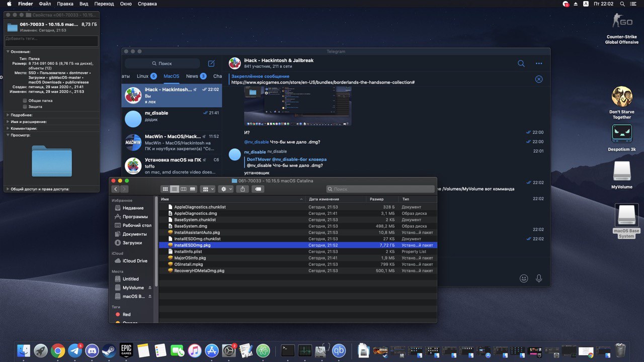Open System Preferences in the Dock
The image size is (644, 362).
(x=228, y=350)
